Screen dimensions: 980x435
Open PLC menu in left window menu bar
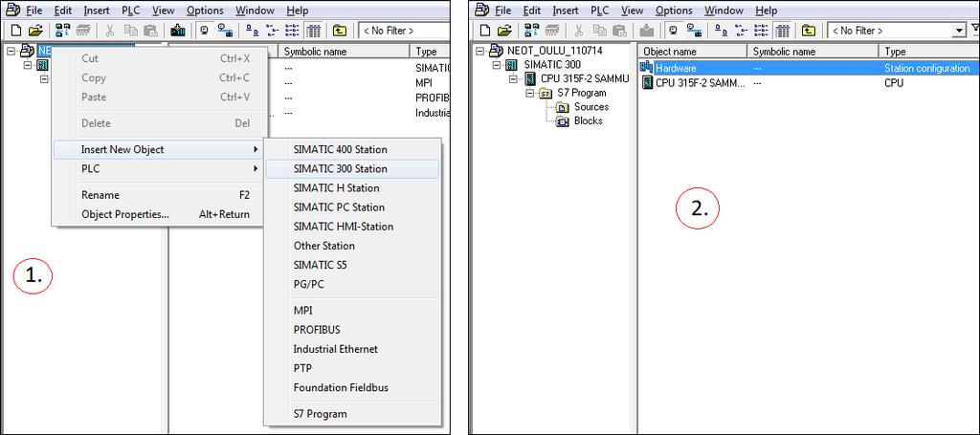point(131,11)
